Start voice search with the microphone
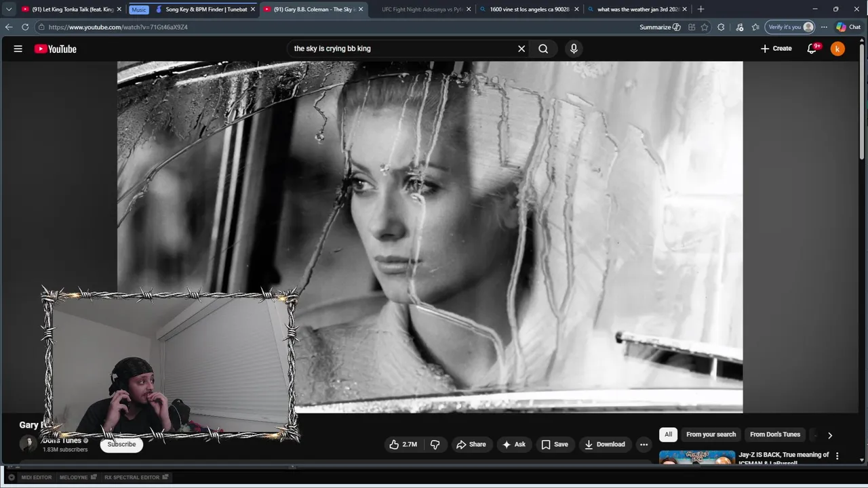Screen dimensions: 868x488 tap(574, 49)
